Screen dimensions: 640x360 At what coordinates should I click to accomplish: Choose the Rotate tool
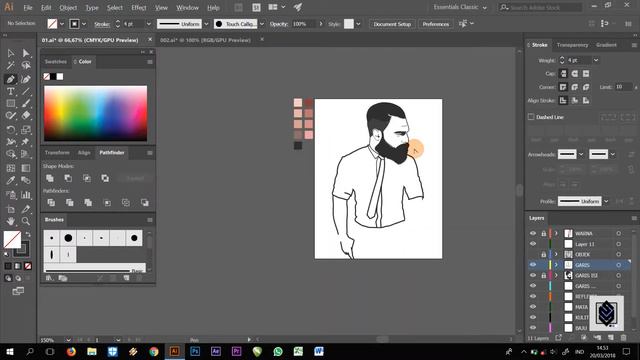(11, 130)
